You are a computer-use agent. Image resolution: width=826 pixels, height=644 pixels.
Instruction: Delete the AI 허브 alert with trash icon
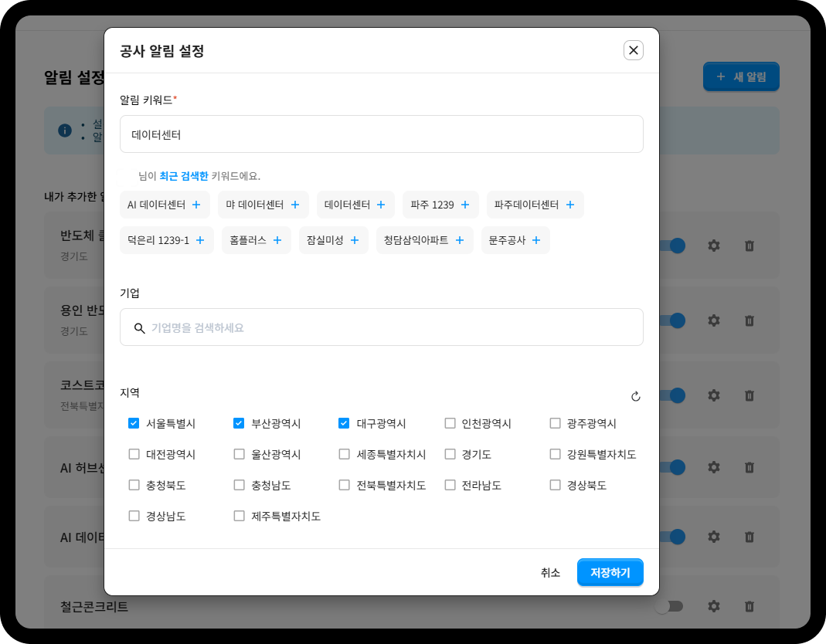pos(749,467)
